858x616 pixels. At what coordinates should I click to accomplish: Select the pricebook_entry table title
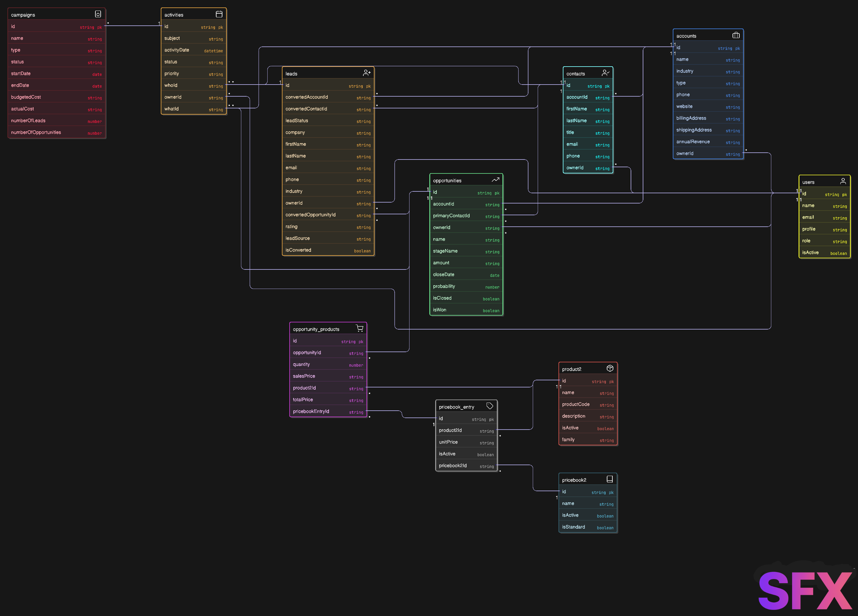456,407
